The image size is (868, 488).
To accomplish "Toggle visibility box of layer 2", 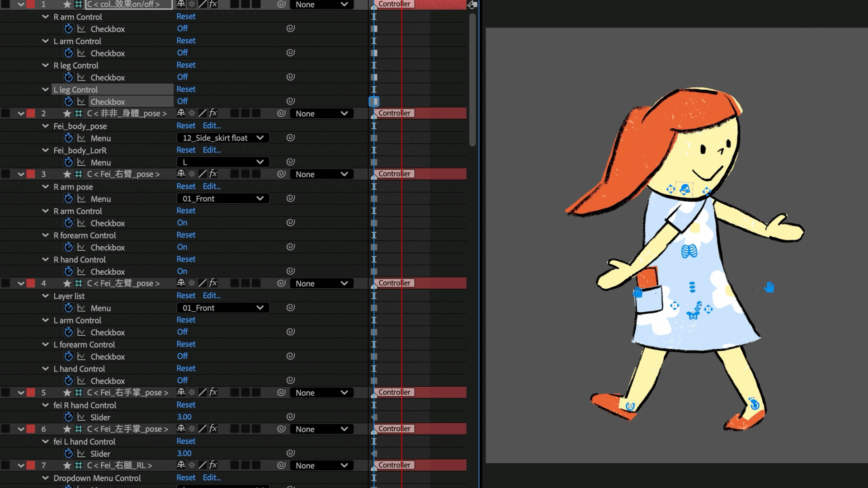I will (x=6, y=113).
